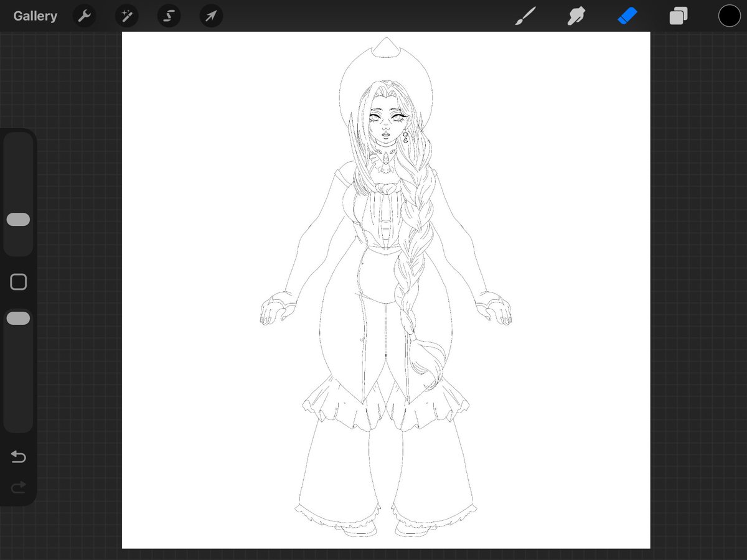Viewport: 747px width, 560px height.
Task: Select the Brush tool
Action: coord(526,16)
